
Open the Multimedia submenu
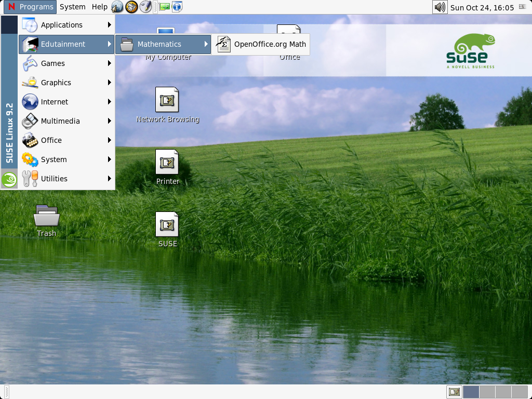[x=66, y=121]
